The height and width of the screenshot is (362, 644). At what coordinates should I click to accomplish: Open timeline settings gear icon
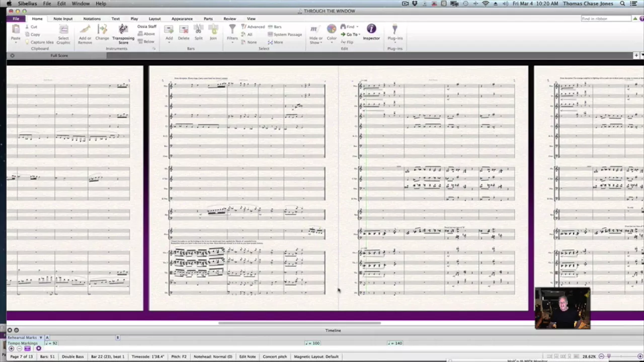click(x=38, y=348)
